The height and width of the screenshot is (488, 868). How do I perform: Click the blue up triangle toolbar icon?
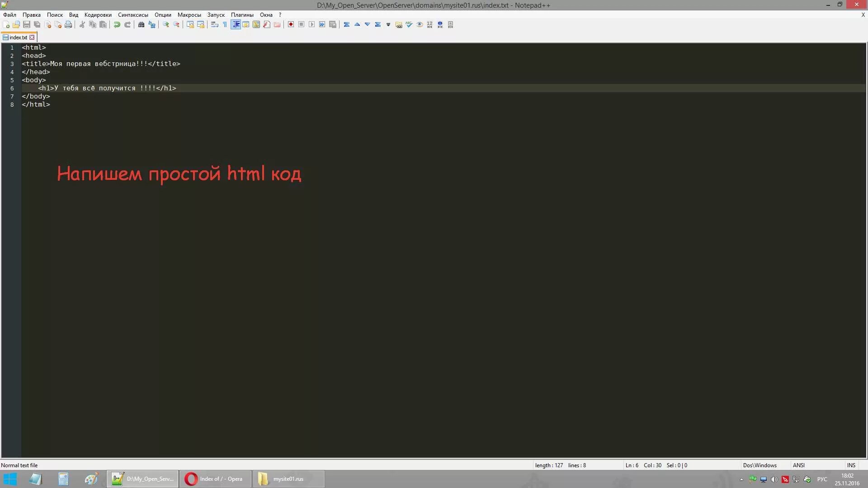(x=357, y=24)
